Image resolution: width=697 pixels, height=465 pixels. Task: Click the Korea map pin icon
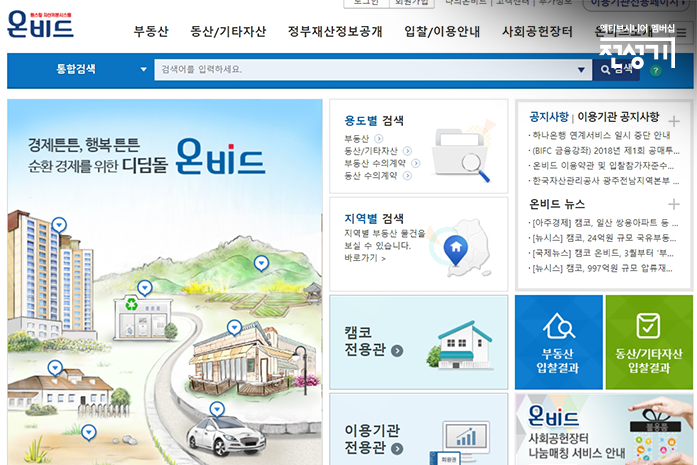[x=457, y=249]
